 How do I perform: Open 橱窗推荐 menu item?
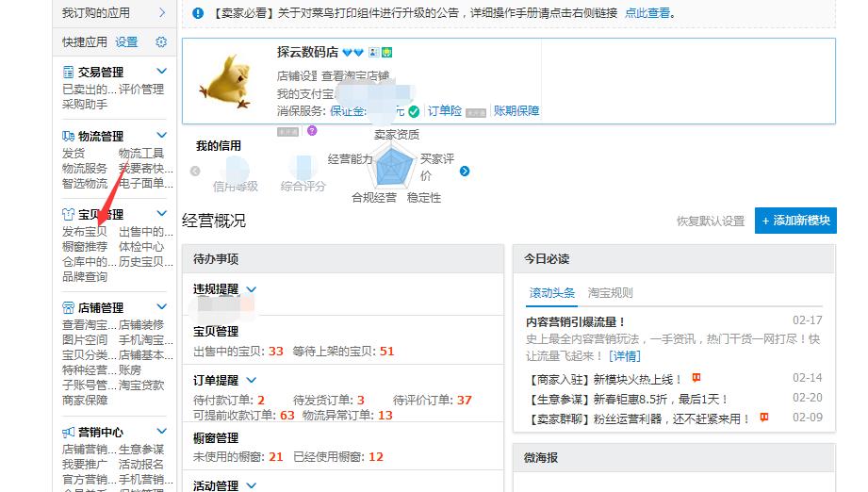click(85, 246)
